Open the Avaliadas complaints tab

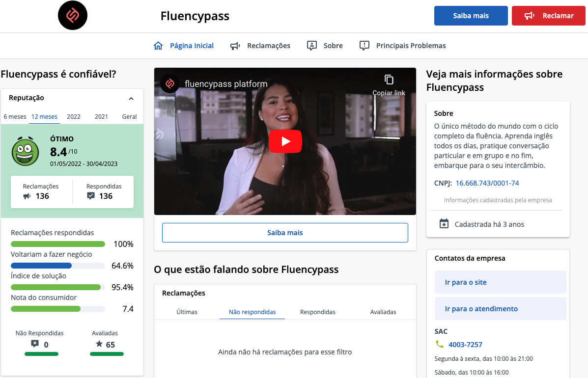point(383,312)
